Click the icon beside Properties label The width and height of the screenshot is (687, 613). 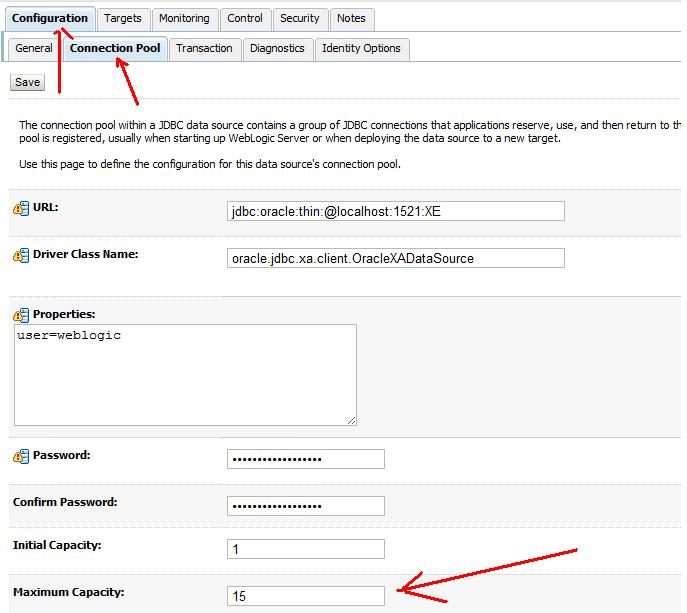click(21, 315)
